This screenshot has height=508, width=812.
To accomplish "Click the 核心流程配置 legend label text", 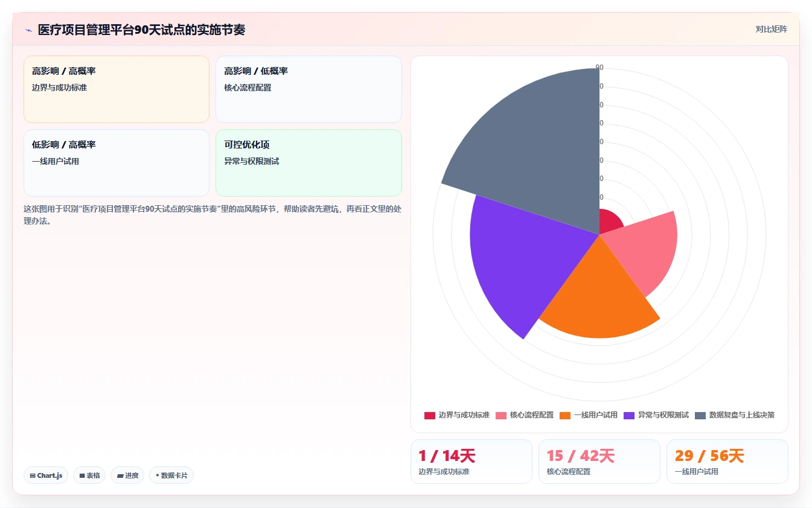I will pos(531,415).
